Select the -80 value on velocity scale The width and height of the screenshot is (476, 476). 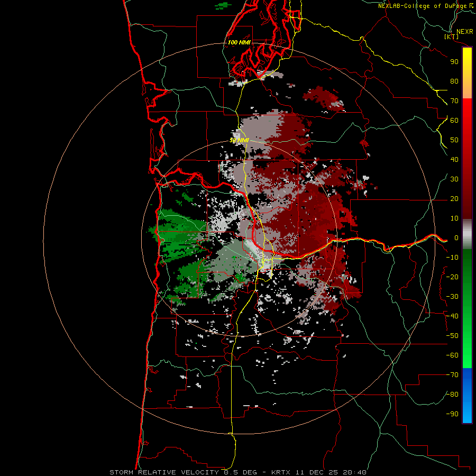452,395
